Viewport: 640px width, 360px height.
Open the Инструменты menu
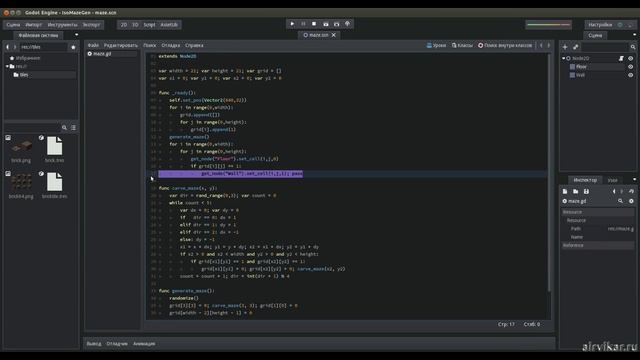62,25
